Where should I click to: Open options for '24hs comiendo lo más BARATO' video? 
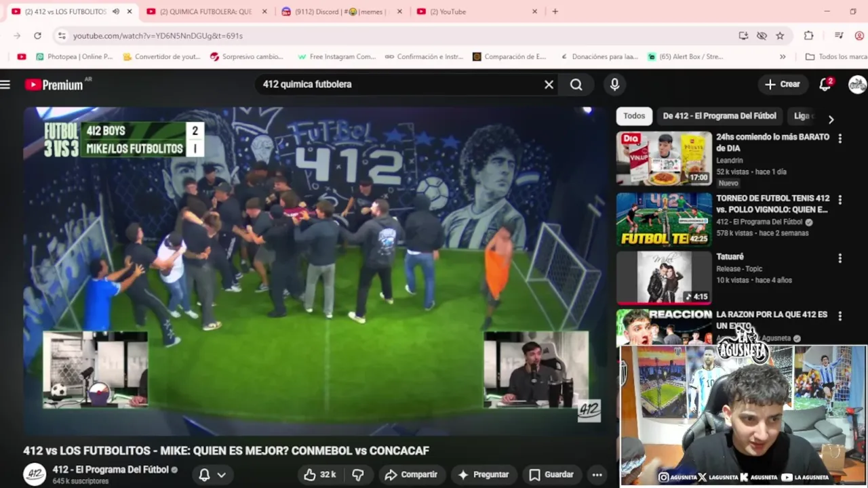click(x=840, y=138)
